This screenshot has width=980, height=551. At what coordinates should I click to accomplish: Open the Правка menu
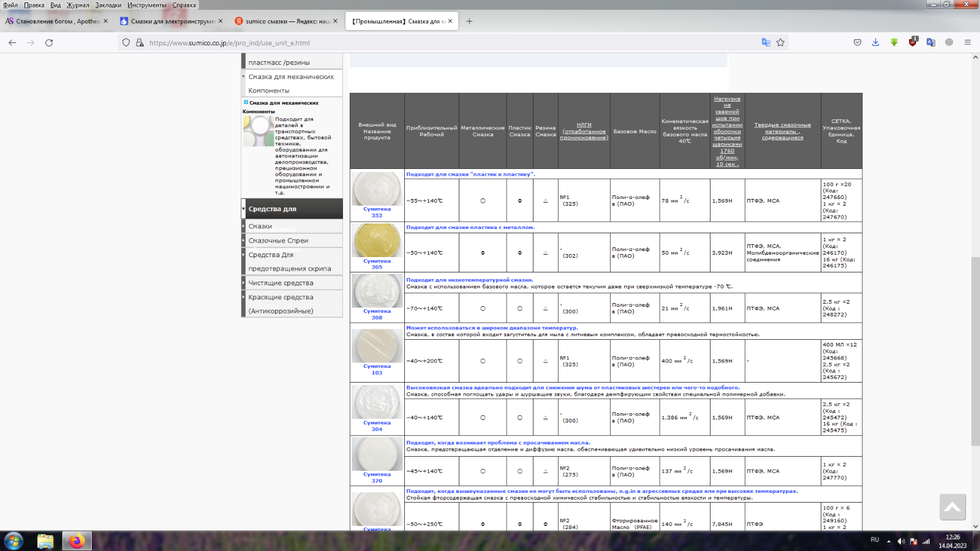coord(34,5)
